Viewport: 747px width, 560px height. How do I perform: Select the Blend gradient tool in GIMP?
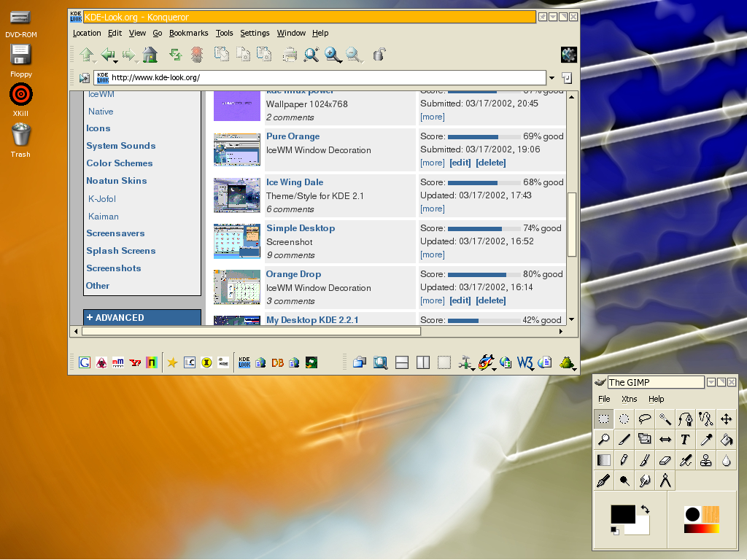(x=603, y=460)
